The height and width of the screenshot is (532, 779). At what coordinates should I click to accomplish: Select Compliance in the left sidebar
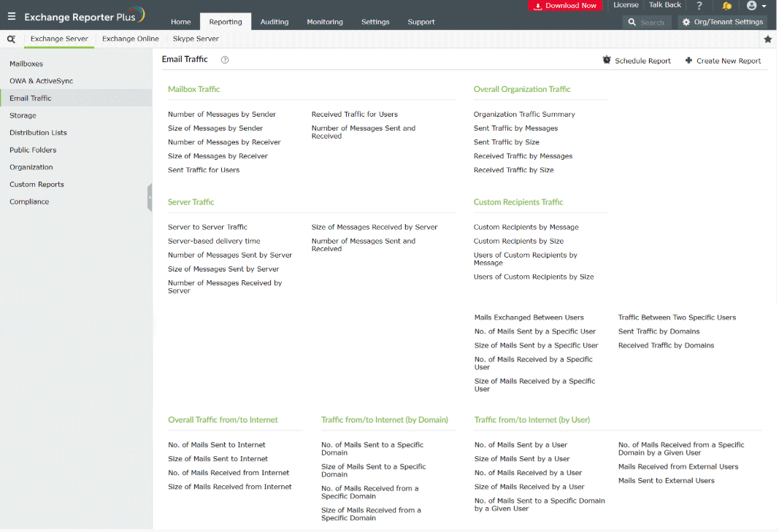pos(29,201)
